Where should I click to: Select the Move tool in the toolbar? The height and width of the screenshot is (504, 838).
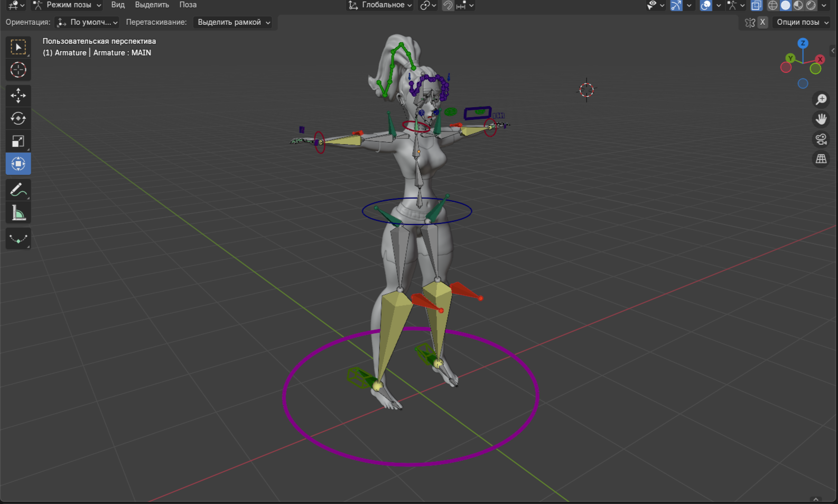click(18, 96)
